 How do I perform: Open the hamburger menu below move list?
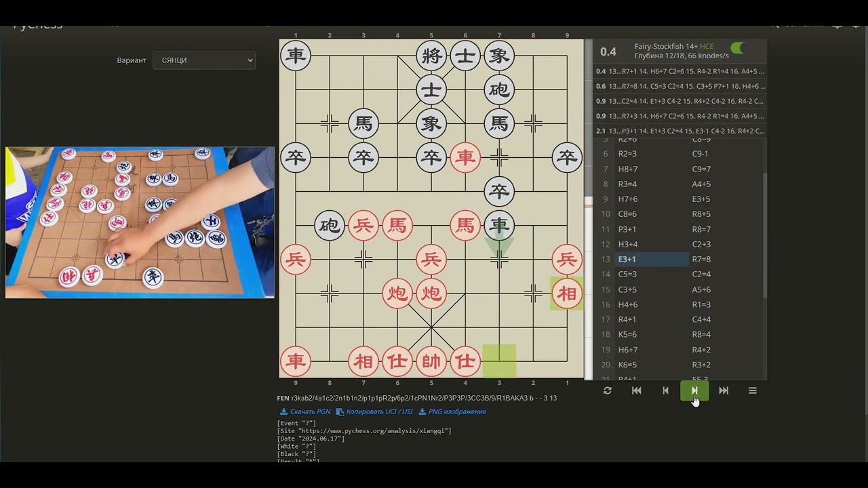753,390
